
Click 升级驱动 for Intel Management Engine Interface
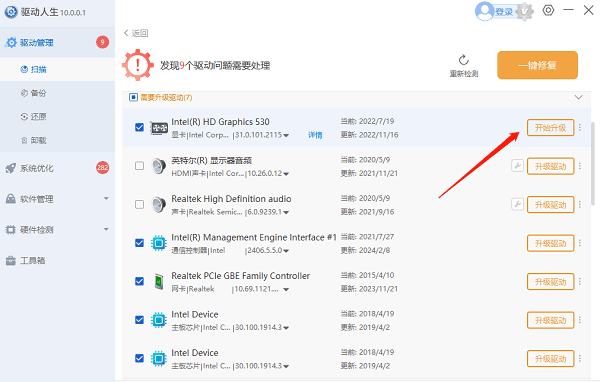tap(550, 243)
